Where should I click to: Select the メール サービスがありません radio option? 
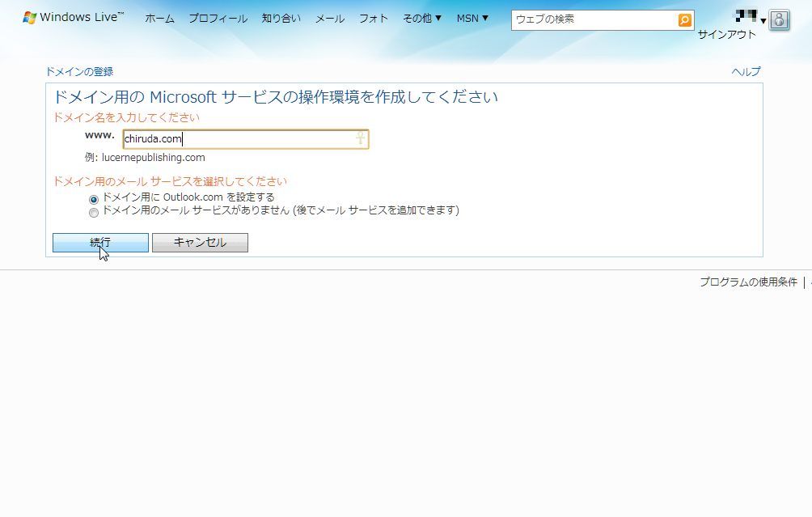point(94,213)
